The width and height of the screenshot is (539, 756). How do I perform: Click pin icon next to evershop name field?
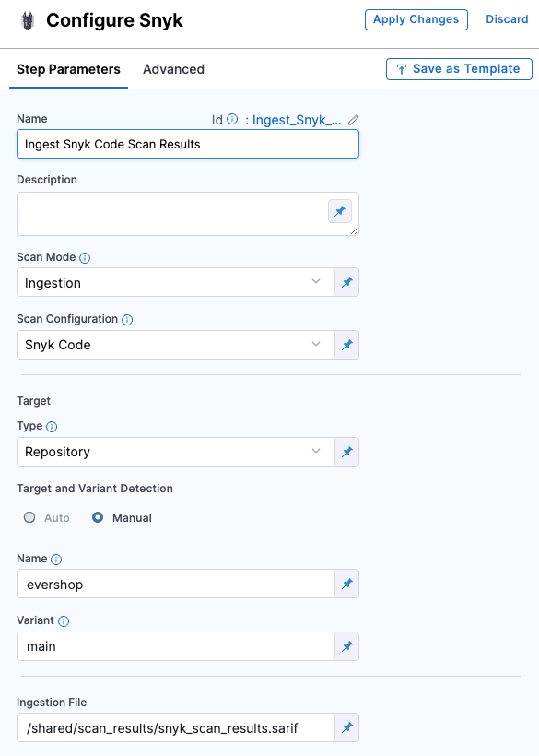tap(346, 584)
